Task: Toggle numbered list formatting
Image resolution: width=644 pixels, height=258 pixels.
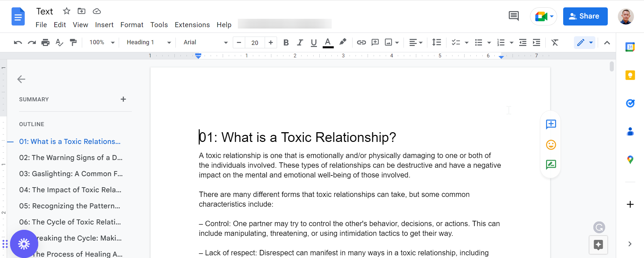Action: 501,42
